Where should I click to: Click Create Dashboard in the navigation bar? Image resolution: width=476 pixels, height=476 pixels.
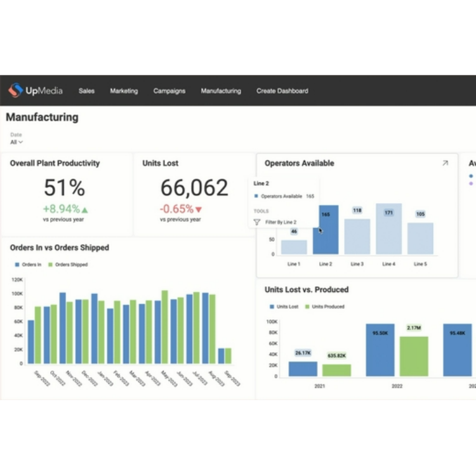pyautogui.click(x=282, y=91)
